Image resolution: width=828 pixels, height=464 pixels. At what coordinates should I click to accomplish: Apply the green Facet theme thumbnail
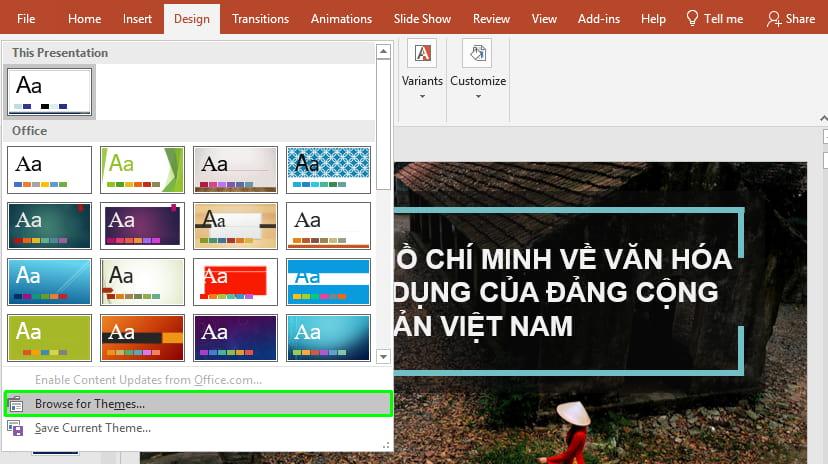[143, 170]
